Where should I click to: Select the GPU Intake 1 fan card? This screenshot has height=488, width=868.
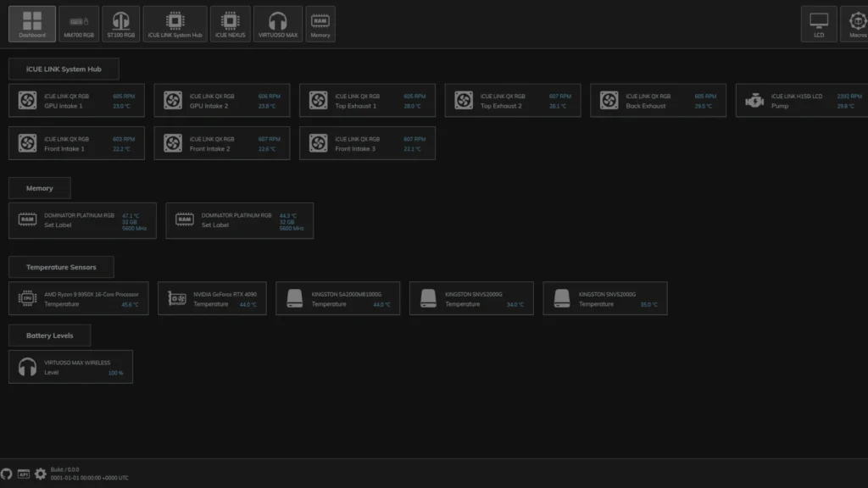(76, 101)
